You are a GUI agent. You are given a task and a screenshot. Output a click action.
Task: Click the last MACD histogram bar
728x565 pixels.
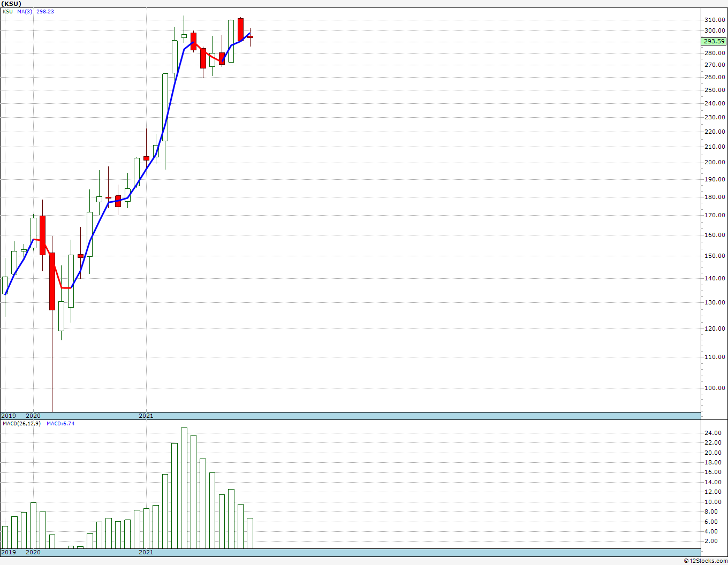tap(250, 533)
